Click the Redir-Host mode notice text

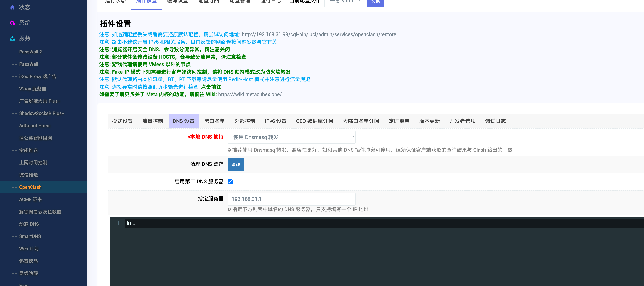coord(204,79)
